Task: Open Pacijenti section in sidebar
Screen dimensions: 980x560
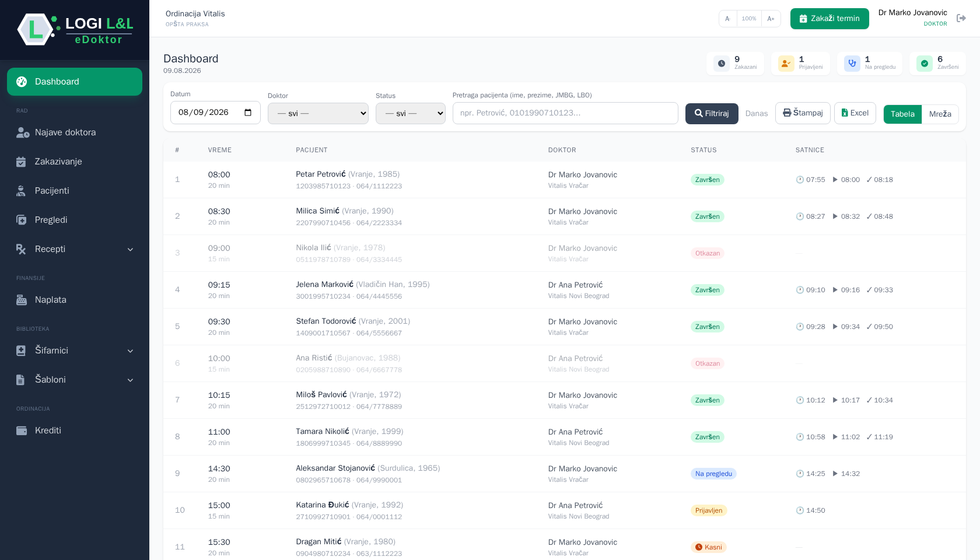Action: coord(75,191)
